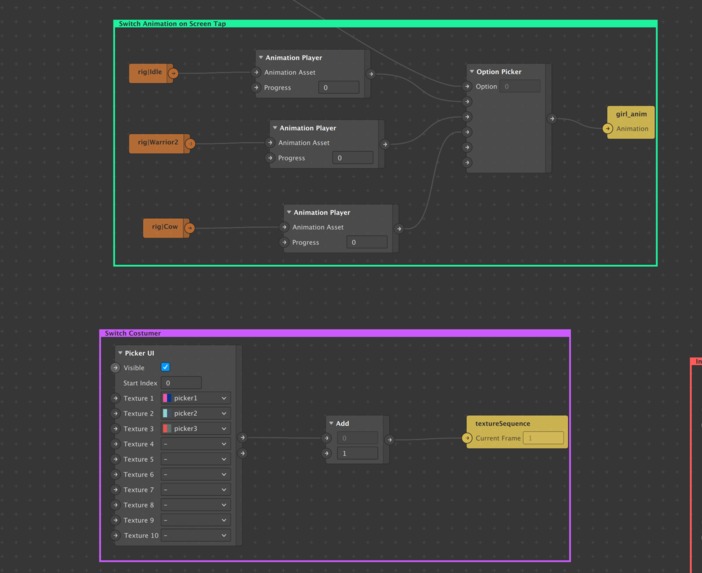Collapse the Picker UI patch
Screen dimensions: 702x573
120,353
